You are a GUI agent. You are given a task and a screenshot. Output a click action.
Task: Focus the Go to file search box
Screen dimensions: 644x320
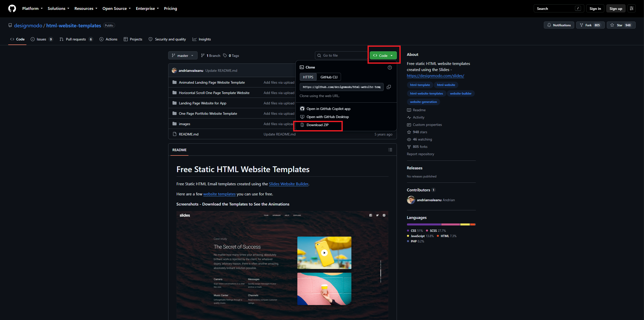pos(341,56)
